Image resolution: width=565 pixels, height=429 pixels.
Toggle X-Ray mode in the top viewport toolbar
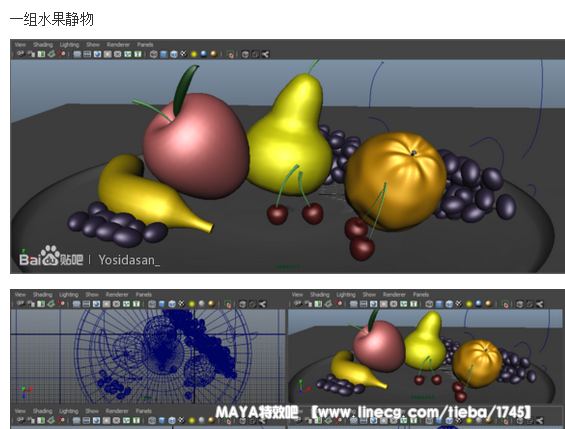pyautogui.click(x=245, y=54)
